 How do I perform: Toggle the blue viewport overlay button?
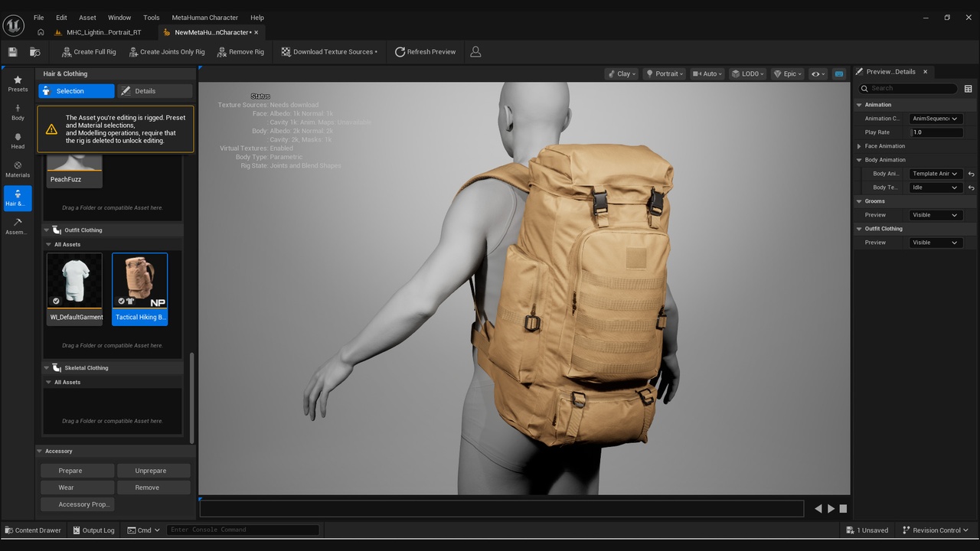point(839,74)
